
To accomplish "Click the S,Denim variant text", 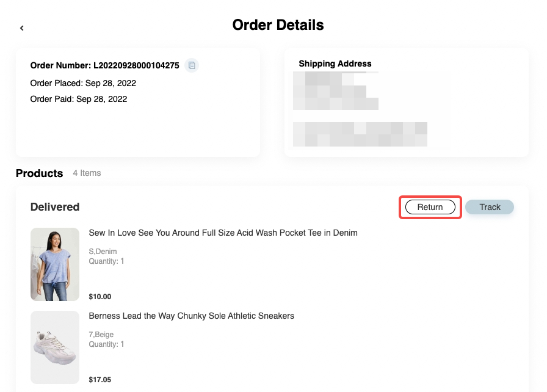I will tap(103, 252).
